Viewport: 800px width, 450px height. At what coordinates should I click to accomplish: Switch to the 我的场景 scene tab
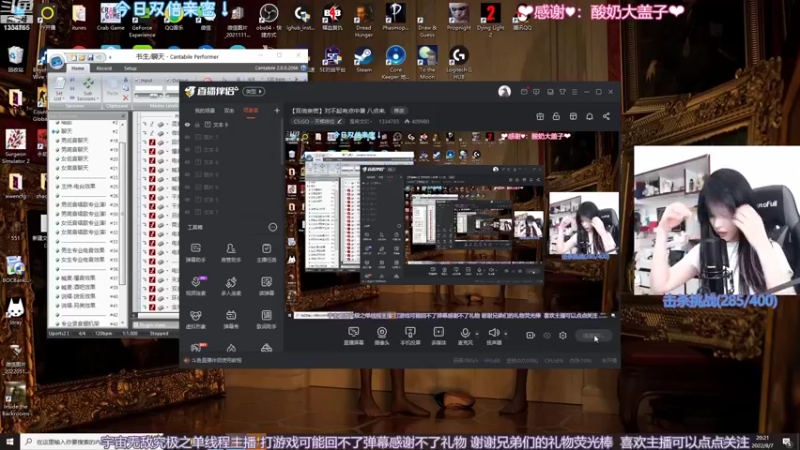(x=205, y=111)
